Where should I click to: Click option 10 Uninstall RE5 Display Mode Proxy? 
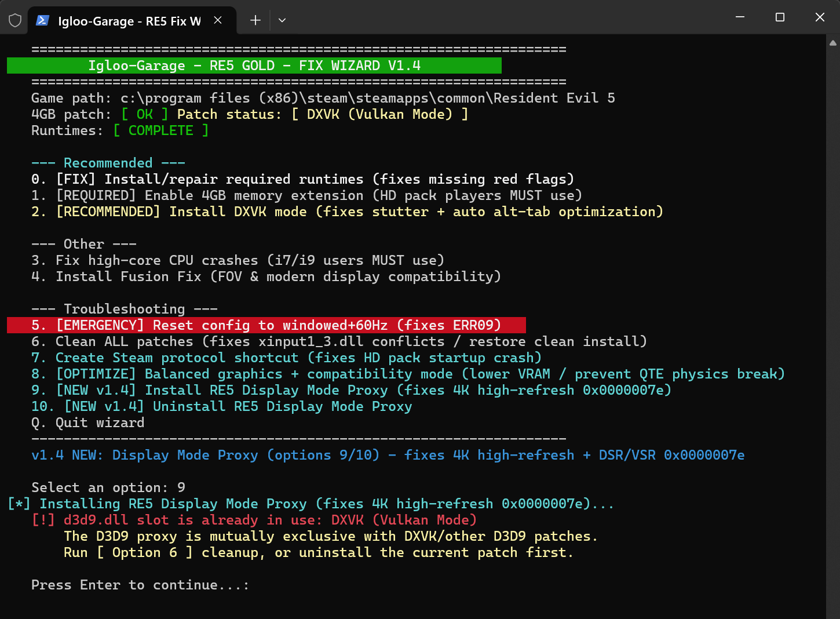click(x=221, y=406)
